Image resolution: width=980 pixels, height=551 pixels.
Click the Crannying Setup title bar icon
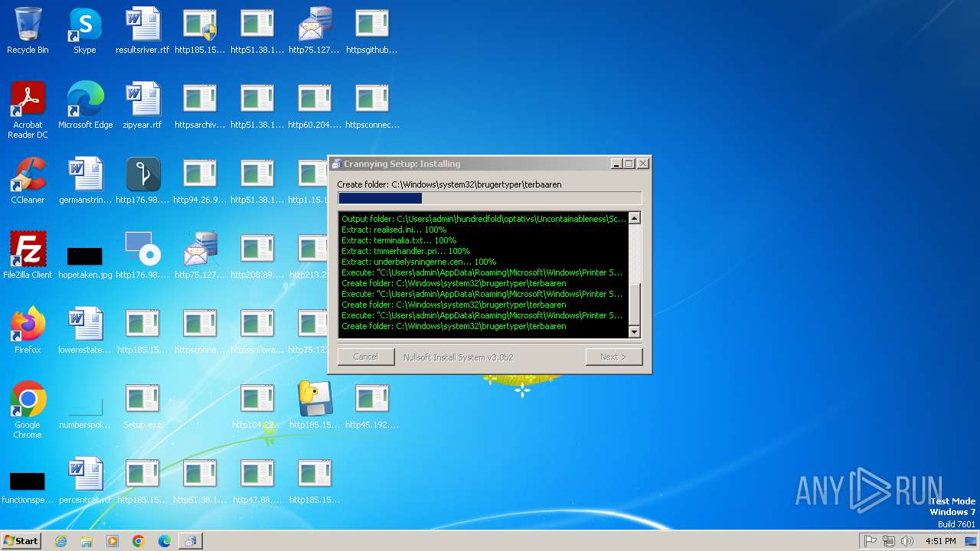[x=336, y=164]
